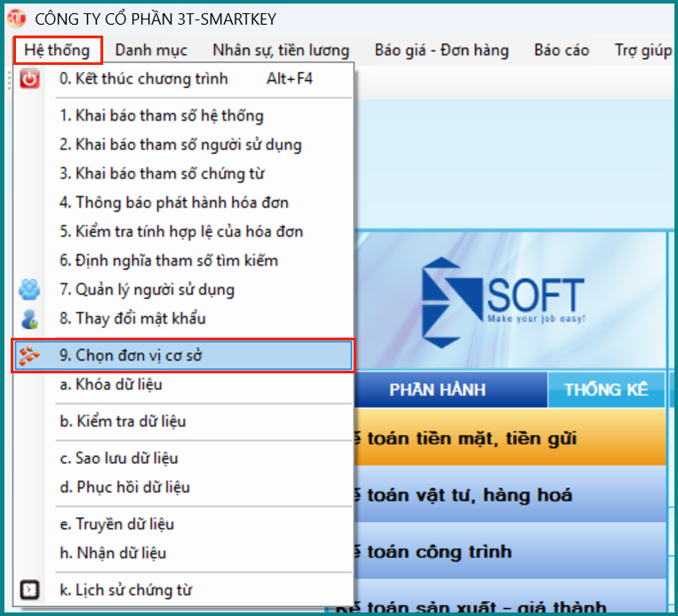Switch to the PHÂN HÀNH tab

pos(450,390)
